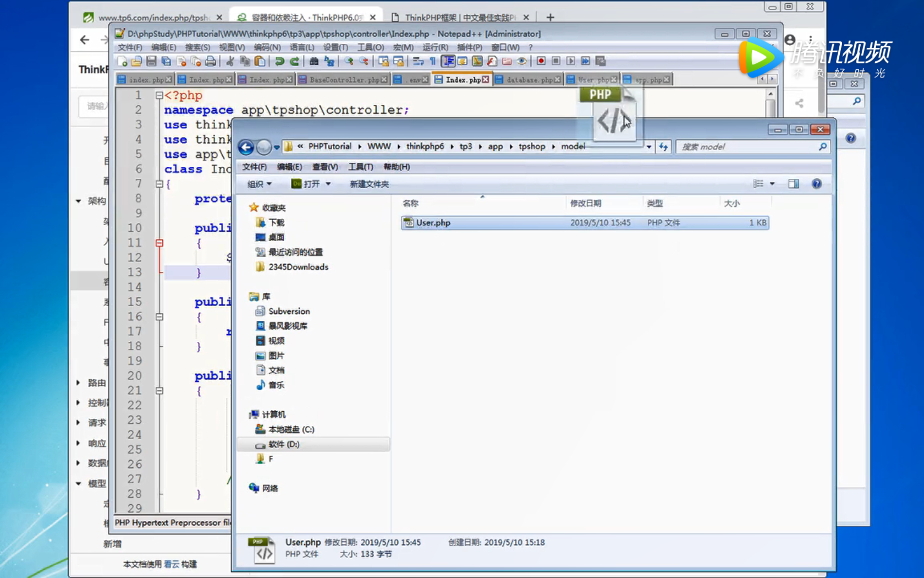This screenshot has height=578, width=924.
Task: Click Explorer's blue Back arrow button
Action: pos(246,147)
